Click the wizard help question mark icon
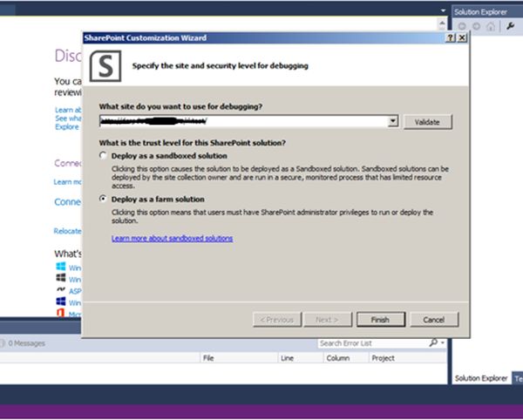Image resolution: width=523 pixels, height=420 pixels. tap(451, 37)
